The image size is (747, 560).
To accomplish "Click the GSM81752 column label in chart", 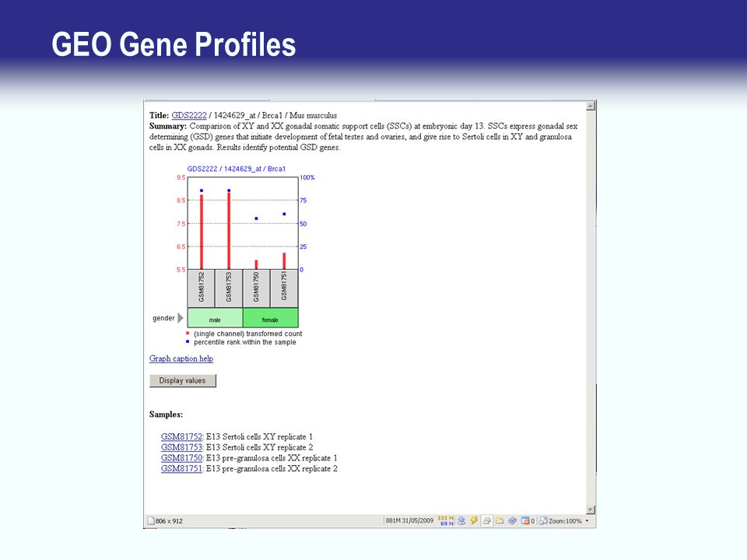I will point(201,289).
